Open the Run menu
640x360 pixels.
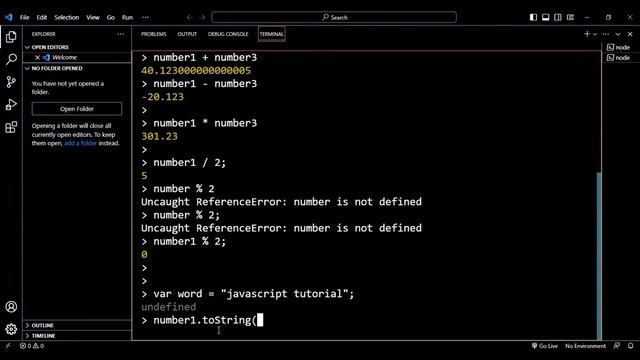point(127,17)
